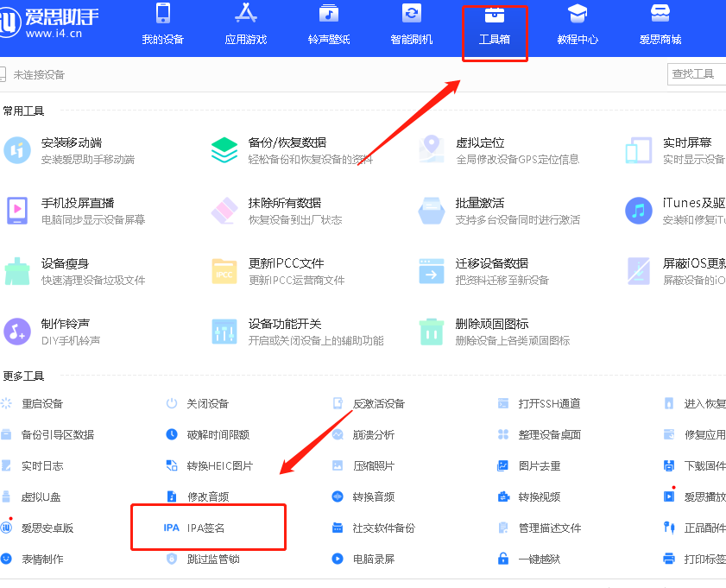Click 重启设备 tool
Viewport: 726px width, 588px height.
coord(33,404)
